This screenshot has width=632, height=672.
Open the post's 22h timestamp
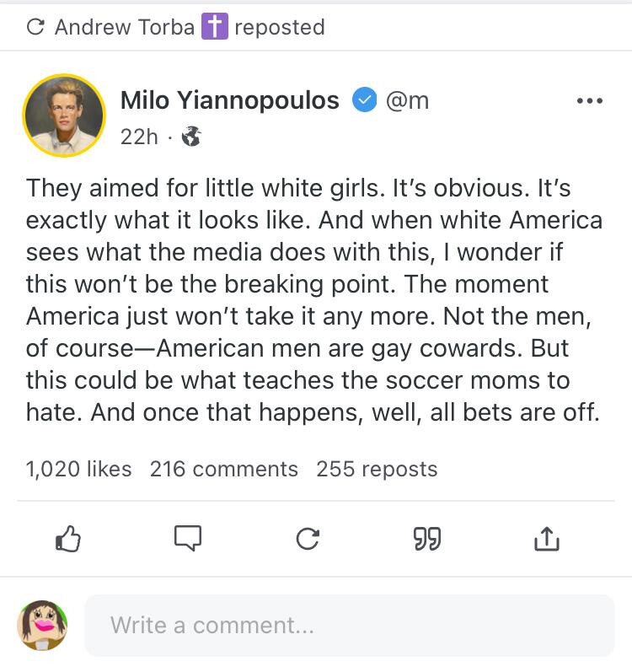[139, 136]
